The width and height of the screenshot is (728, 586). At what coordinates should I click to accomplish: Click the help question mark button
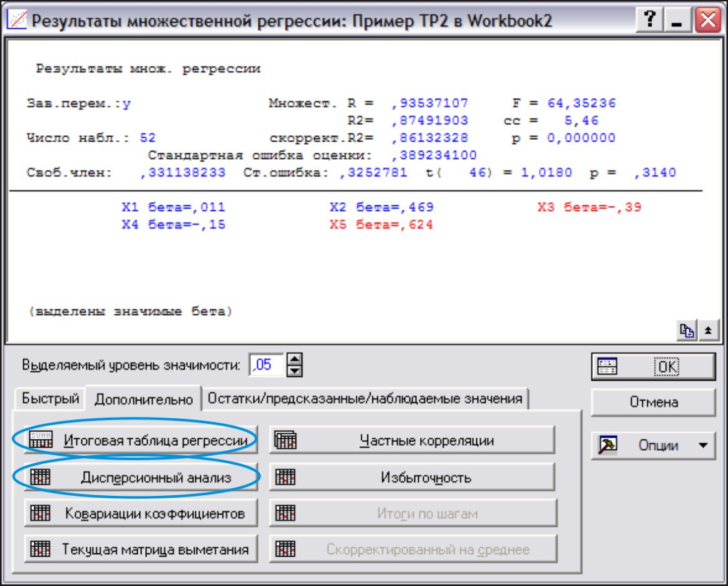[650, 20]
